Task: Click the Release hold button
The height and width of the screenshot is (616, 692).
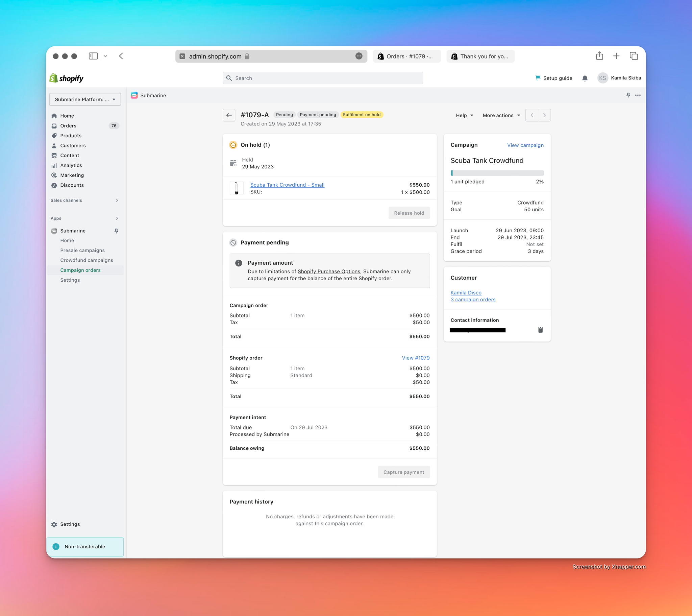Action: (x=409, y=213)
